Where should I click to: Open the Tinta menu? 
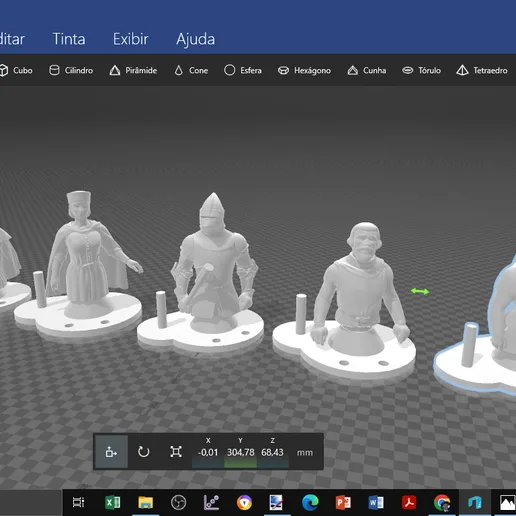69,39
